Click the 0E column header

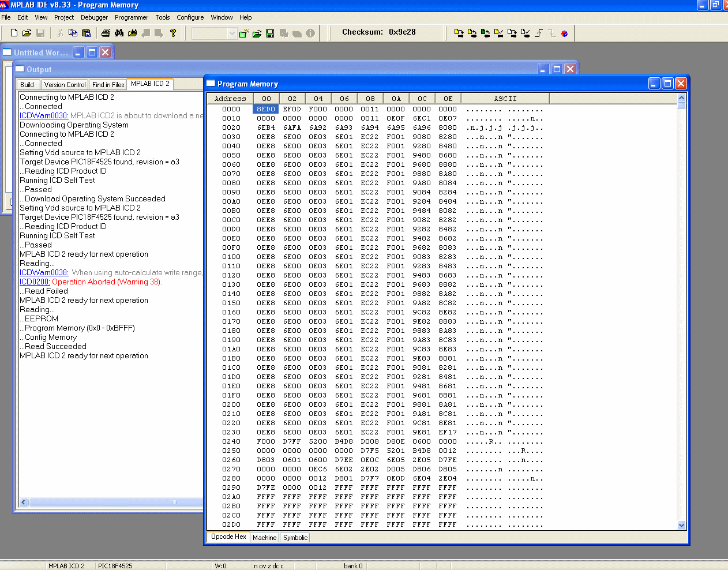pyautogui.click(x=448, y=99)
